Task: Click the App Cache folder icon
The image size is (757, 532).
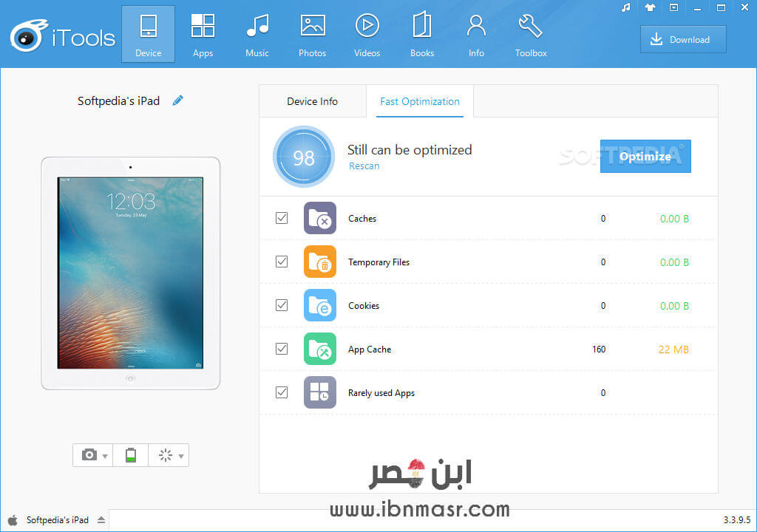Action: tap(319, 349)
